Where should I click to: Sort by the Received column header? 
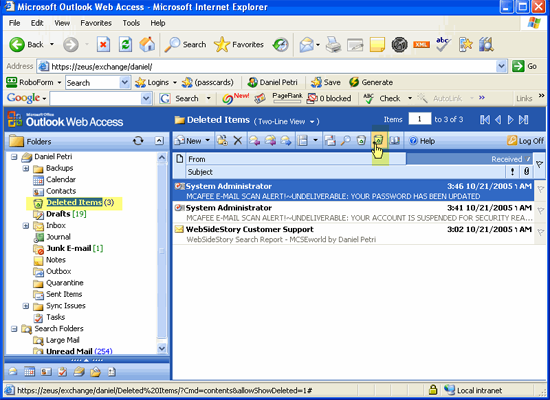pos(469,159)
